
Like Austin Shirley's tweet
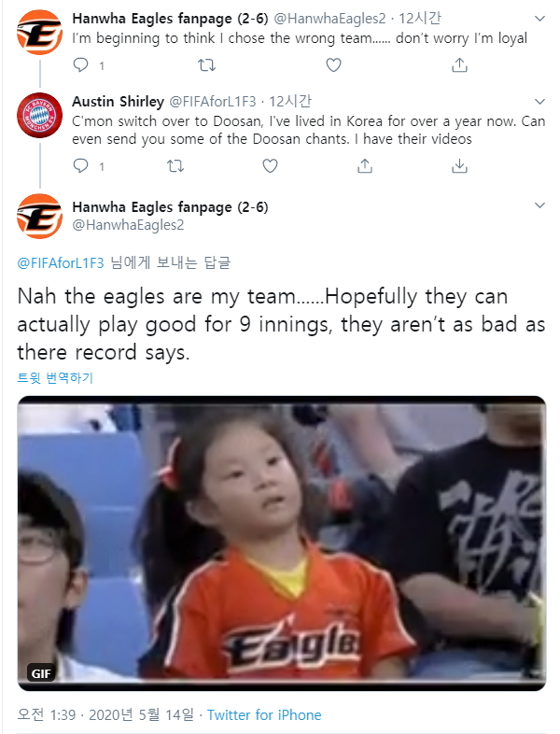point(270,165)
